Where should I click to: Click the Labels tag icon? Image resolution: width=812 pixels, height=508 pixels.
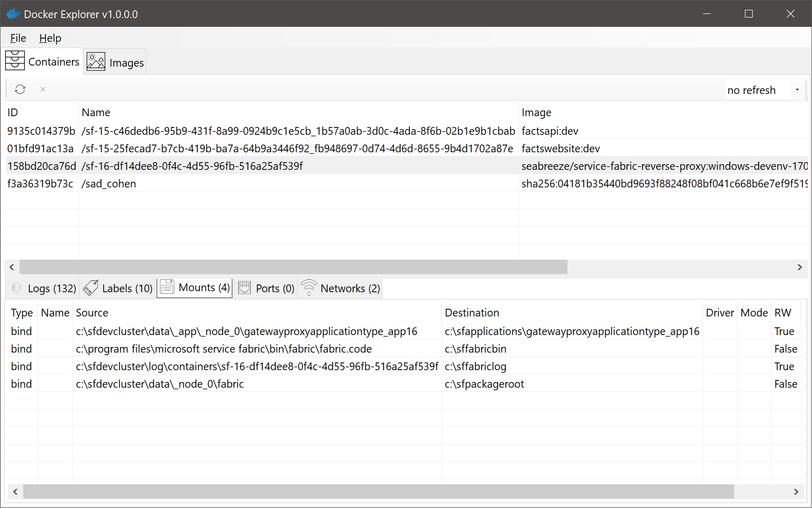point(91,288)
